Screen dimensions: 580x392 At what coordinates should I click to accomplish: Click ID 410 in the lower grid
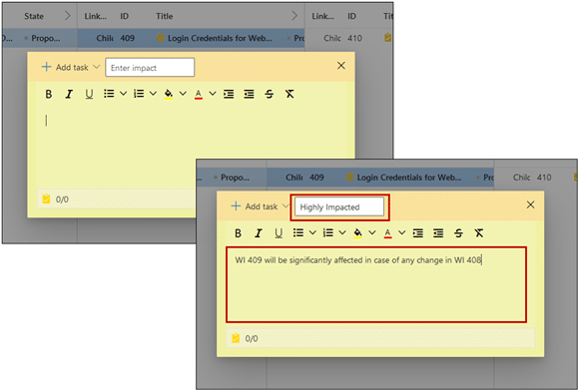click(x=544, y=178)
